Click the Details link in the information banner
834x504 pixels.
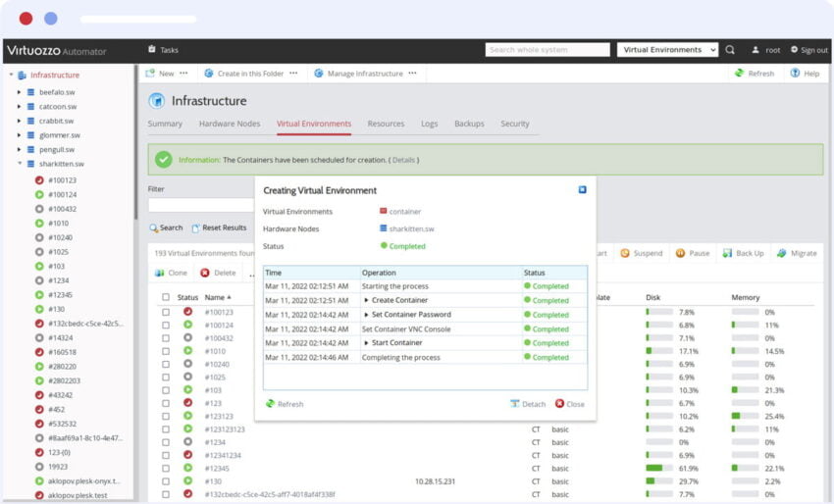403,160
